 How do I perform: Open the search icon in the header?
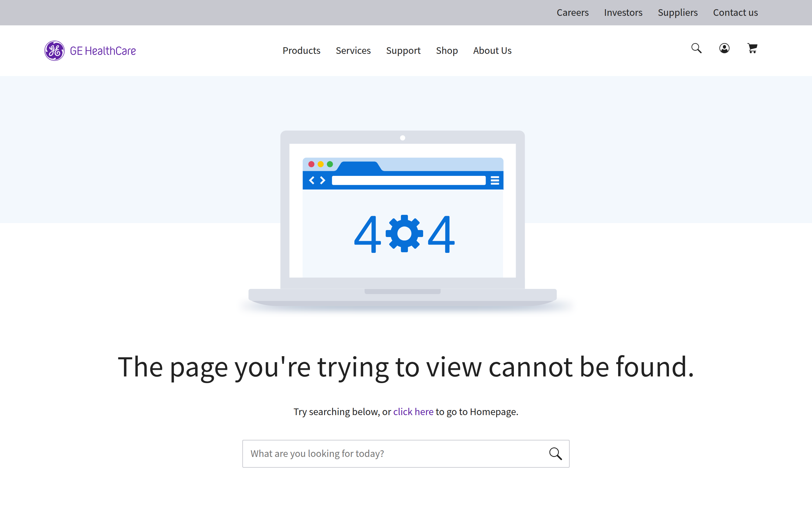(x=696, y=49)
